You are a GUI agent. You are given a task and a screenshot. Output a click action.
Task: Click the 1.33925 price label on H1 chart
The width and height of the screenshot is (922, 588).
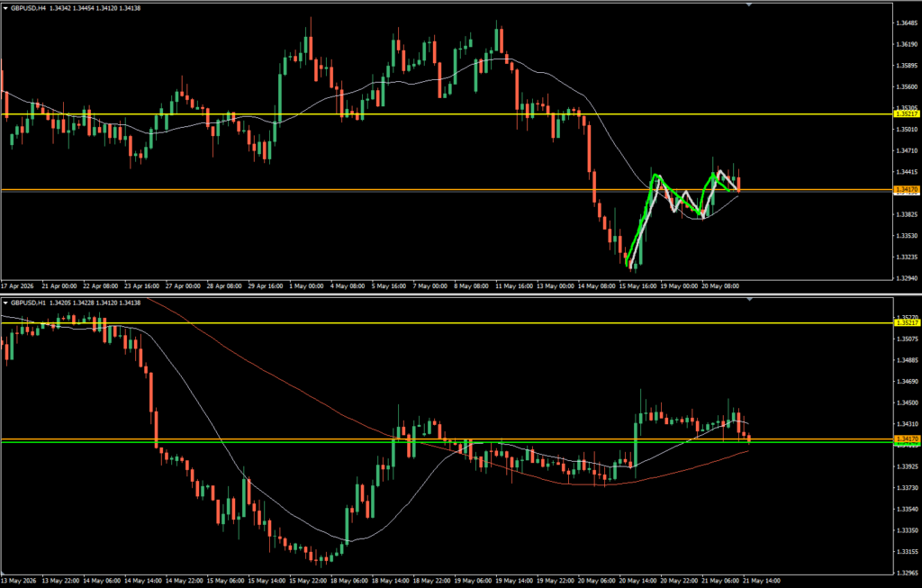(x=907, y=466)
